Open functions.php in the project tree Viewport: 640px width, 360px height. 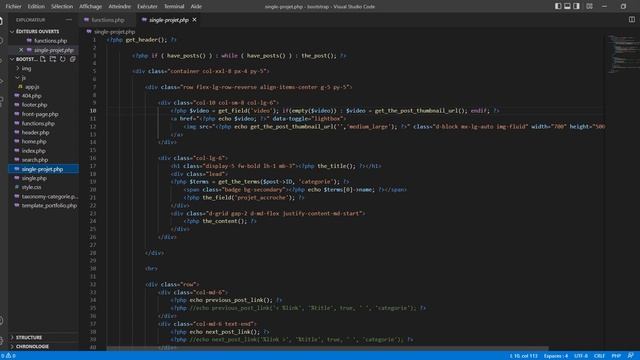[x=38, y=123]
